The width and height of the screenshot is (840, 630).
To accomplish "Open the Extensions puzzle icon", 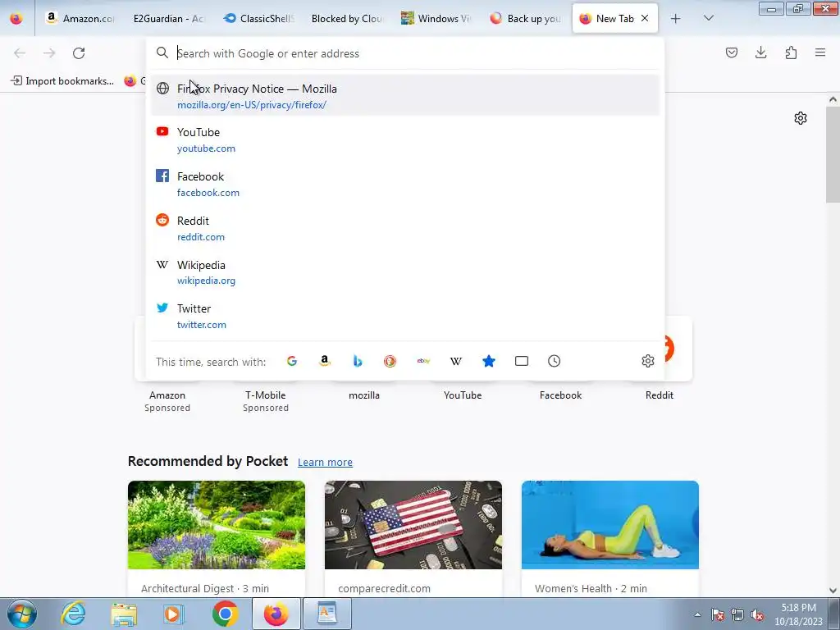I will tap(791, 52).
